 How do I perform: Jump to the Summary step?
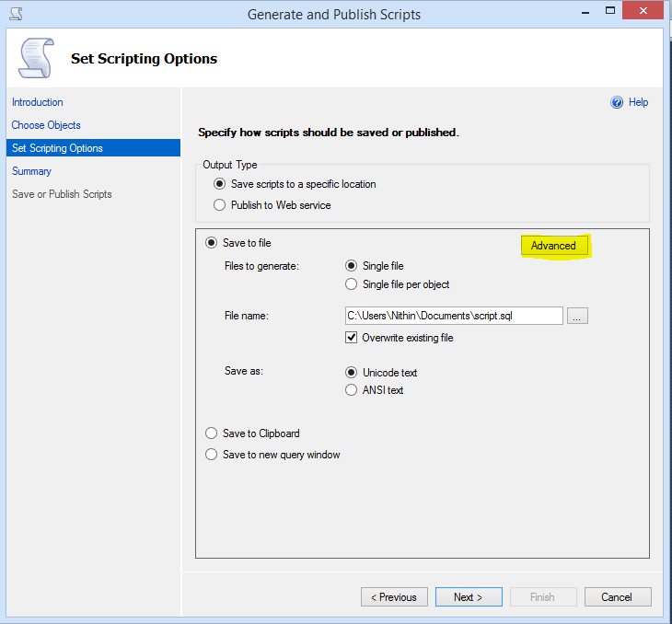pyautogui.click(x=31, y=171)
